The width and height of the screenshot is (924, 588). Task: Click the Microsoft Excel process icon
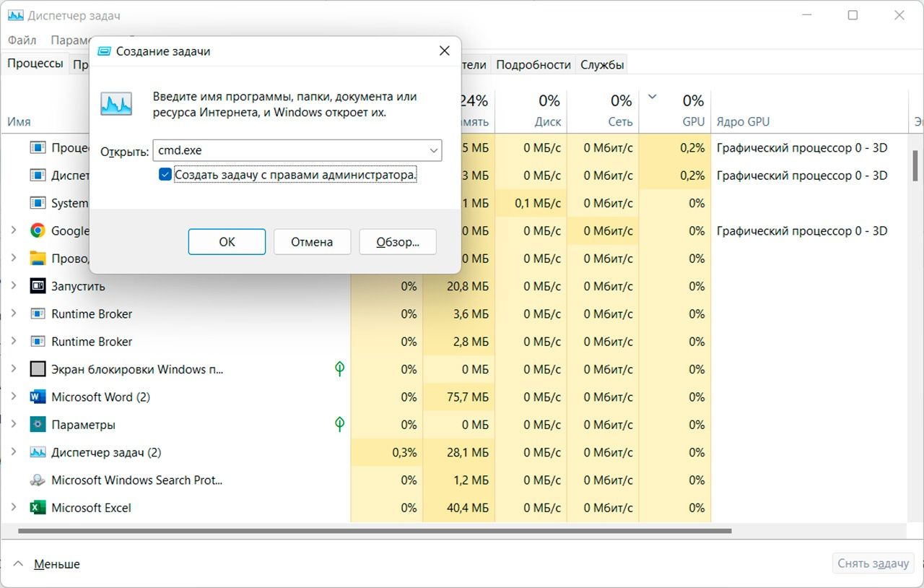(x=38, y=508)
